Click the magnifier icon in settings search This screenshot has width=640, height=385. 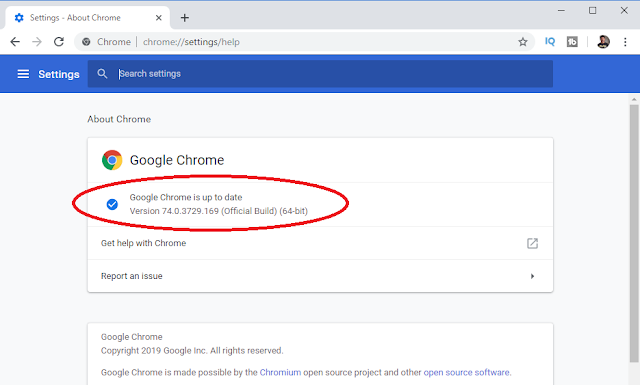coord(102,73)
